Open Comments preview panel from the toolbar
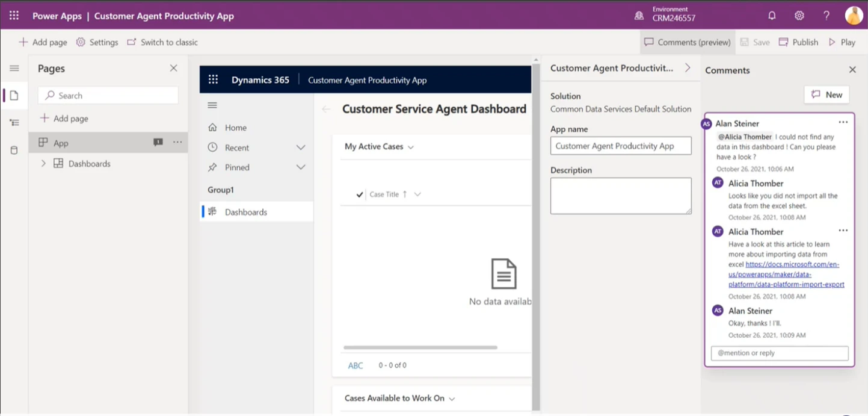Viewport: 868px width, 416px height. click(687, 42)
